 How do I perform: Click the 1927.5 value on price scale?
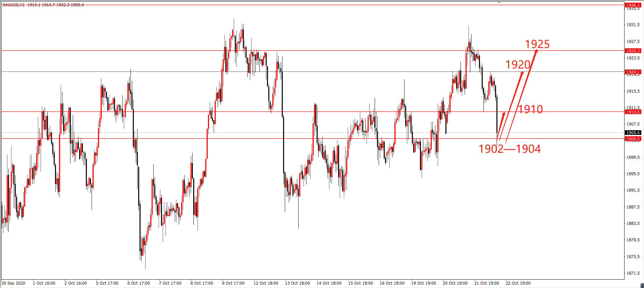click(x=633, y=41)
